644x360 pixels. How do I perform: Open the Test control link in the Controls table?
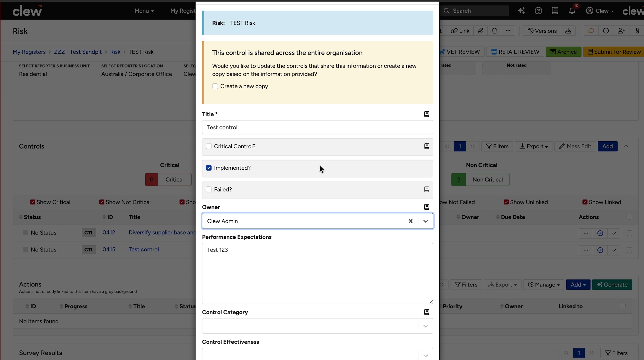point(144,249)
